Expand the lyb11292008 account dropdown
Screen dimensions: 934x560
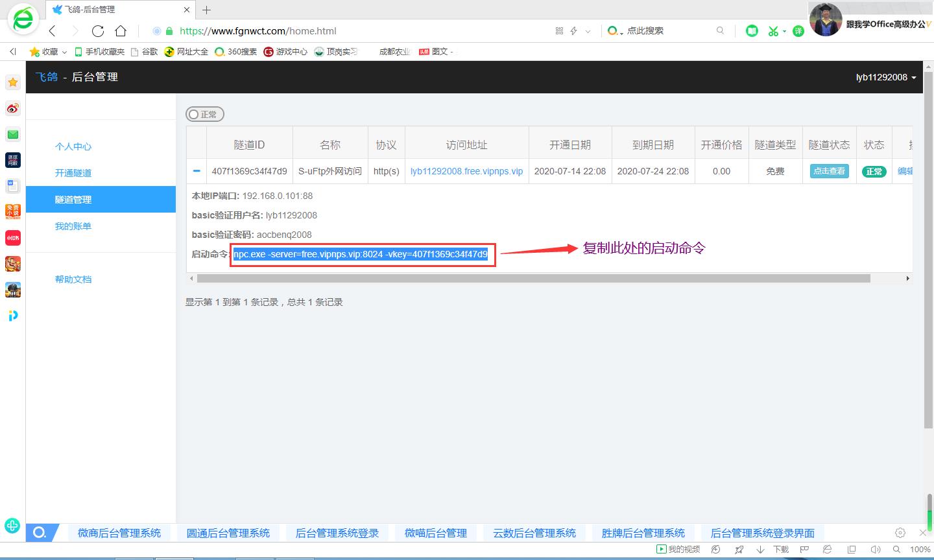886,77
